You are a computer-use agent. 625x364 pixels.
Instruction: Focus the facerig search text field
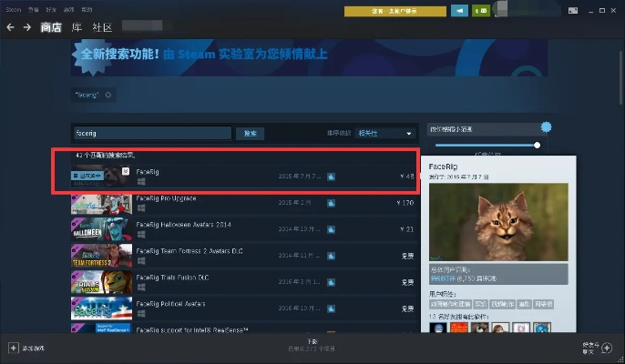(x=152, y=133)
